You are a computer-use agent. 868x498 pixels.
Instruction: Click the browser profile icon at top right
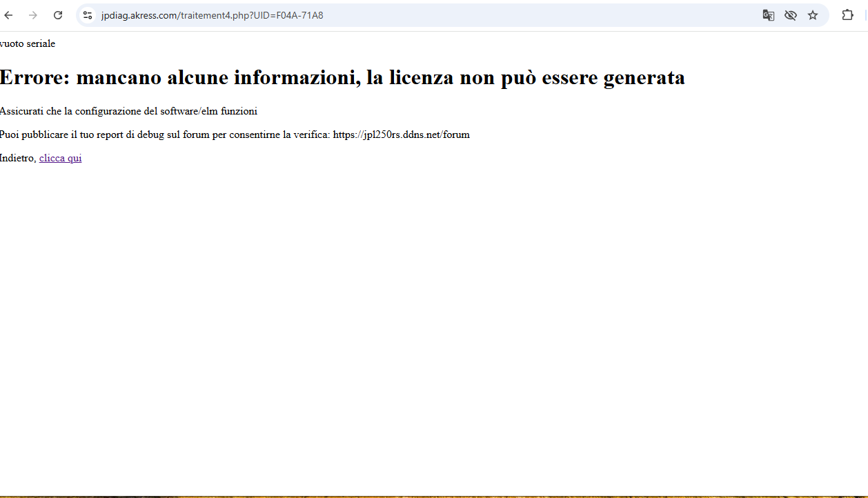pos(865,14)
